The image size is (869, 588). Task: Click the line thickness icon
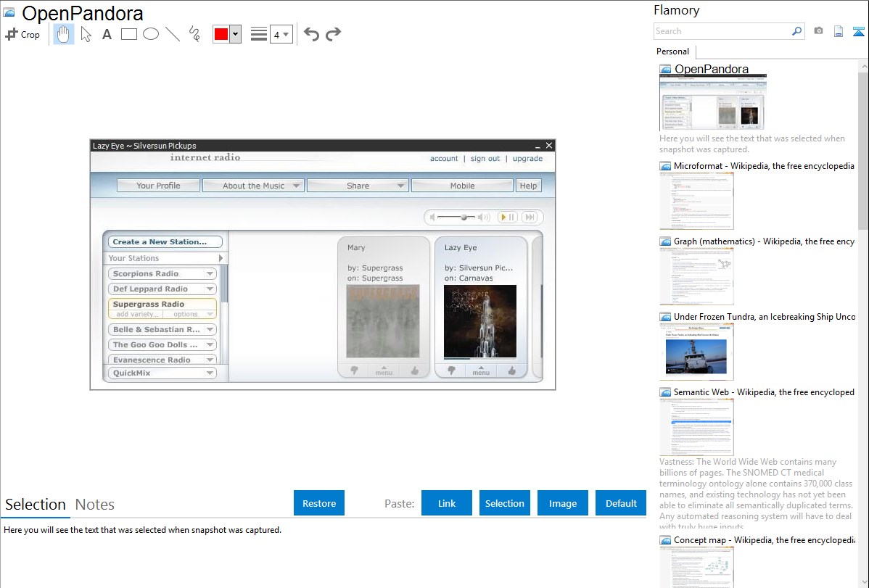point(259,34)
